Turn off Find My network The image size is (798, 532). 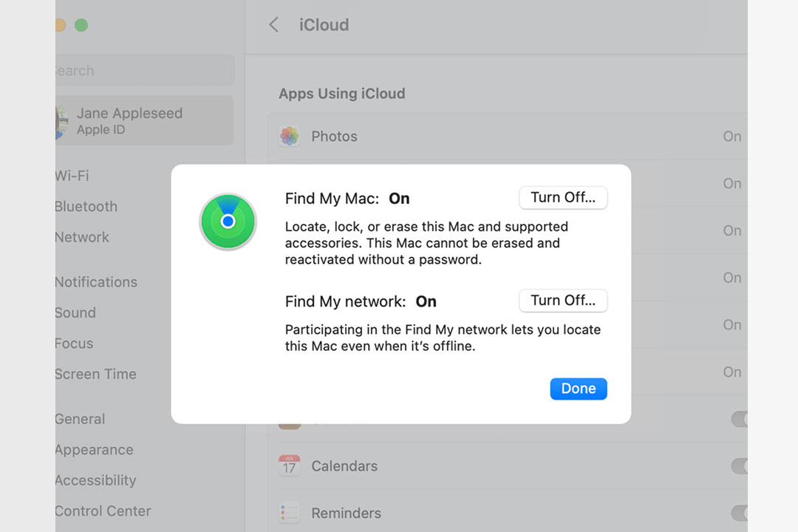tap(563, 301)
